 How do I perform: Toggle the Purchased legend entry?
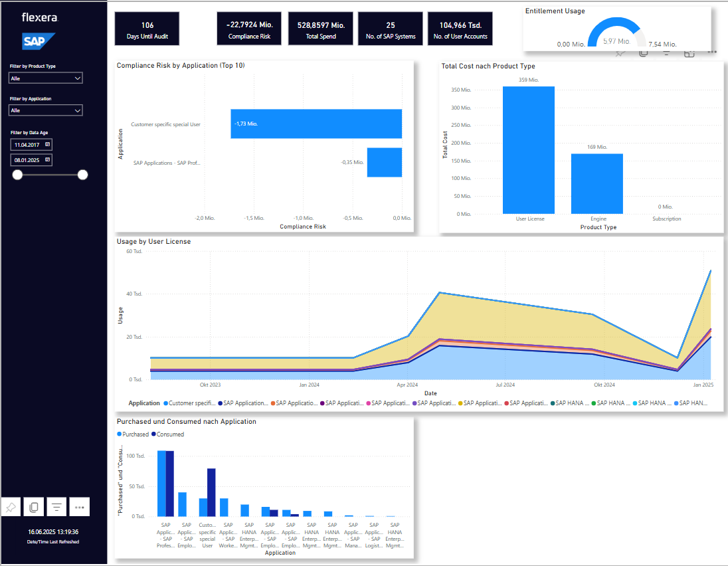pos(133,434)
